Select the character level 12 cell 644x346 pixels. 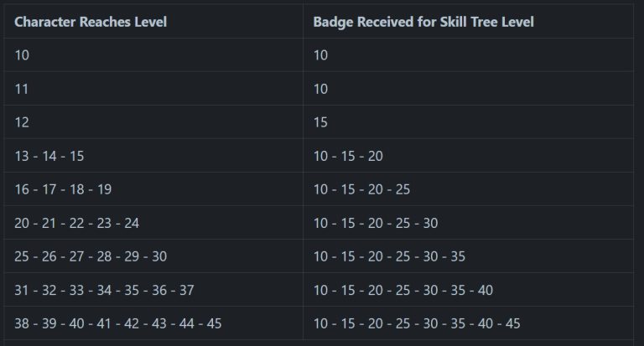coord(153,122)
